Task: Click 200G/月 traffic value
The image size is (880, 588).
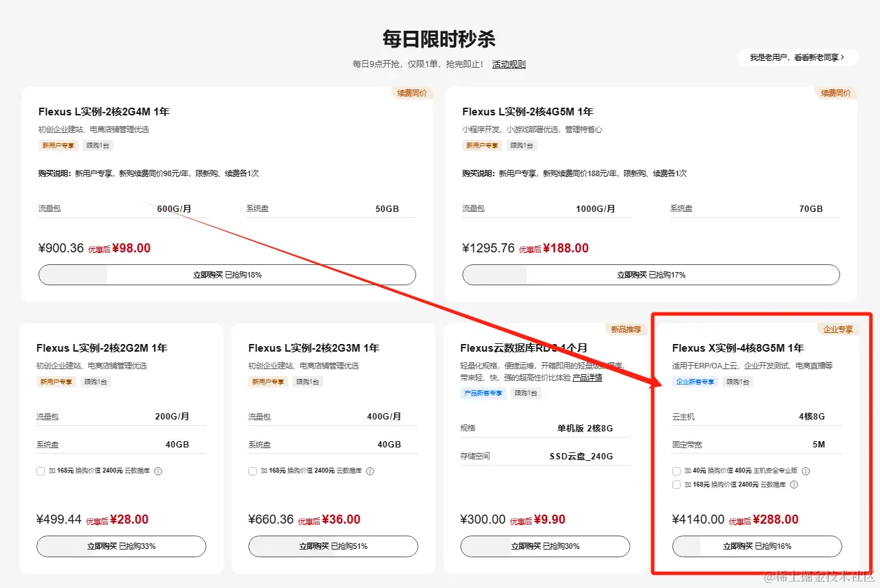Action: (x=172, y=417)
